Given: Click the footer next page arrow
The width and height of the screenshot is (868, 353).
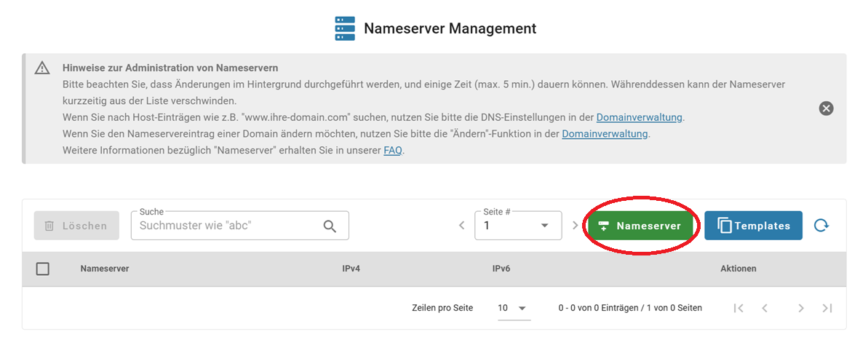Looking at the screenshot, I should point(800,308).
